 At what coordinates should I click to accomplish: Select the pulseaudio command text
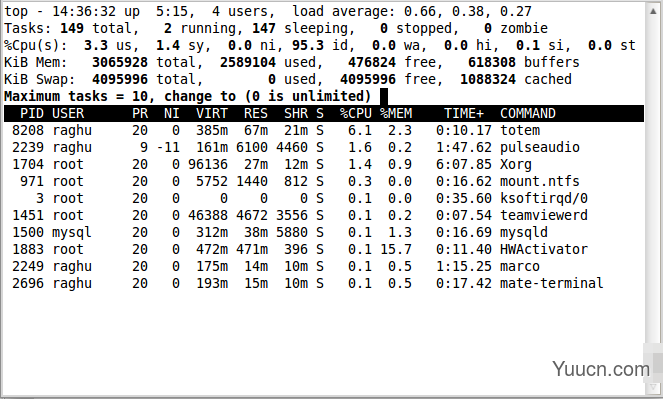[540, 147]
